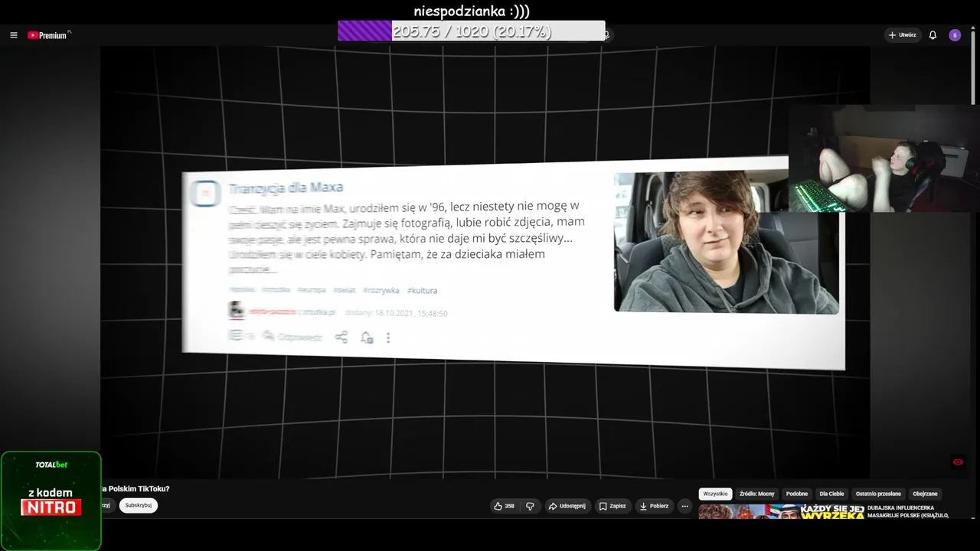
Task: Click the Subskrybuj subscribe button
Action: [x=139, y=505]
